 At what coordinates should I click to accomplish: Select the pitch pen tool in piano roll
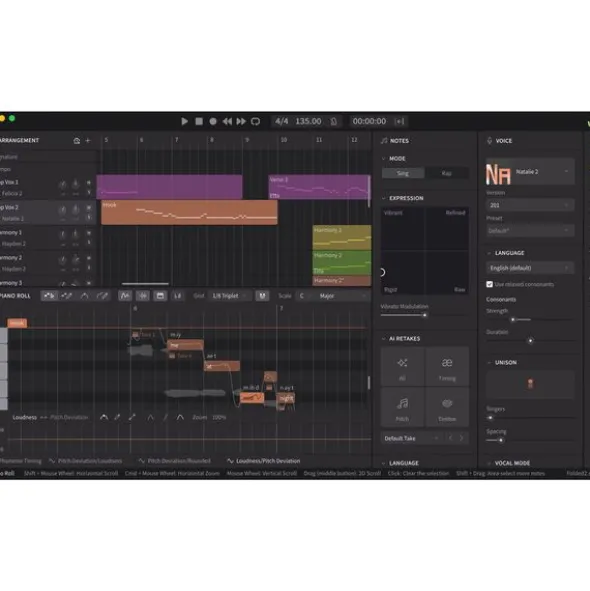point(102,296)
